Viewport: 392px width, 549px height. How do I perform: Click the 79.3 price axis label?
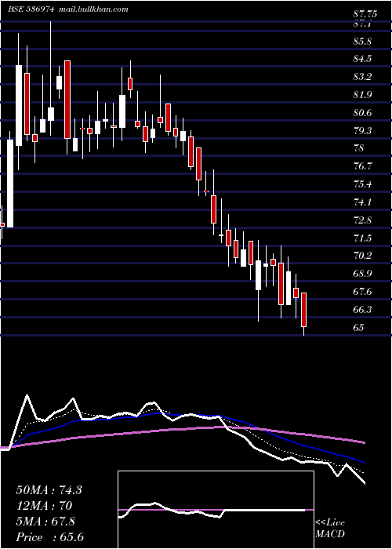click(362, 131)
